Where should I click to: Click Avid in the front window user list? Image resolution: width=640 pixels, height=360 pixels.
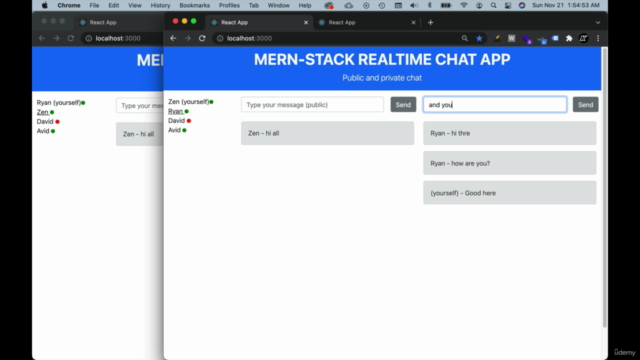174,130
